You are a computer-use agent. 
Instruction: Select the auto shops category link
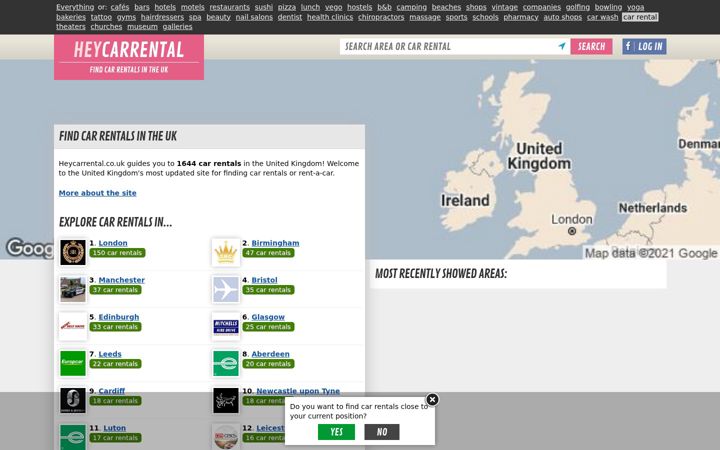562,17
